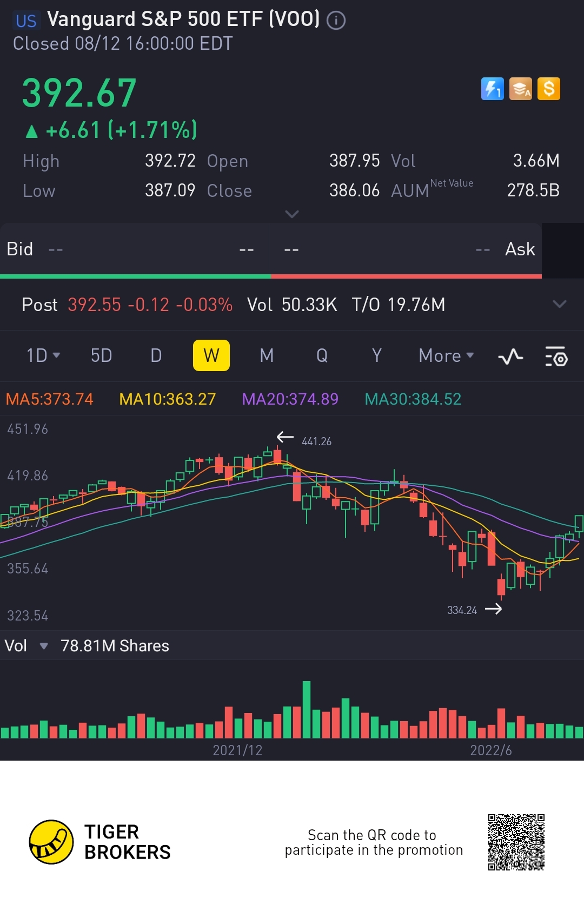
Task: Switch chart to 5D timeframe
Action: click(x=101, y=355)
